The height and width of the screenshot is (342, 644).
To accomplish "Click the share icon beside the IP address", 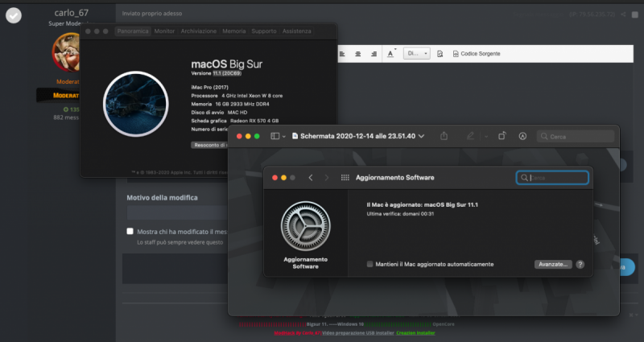I will (x=623, y=14).
